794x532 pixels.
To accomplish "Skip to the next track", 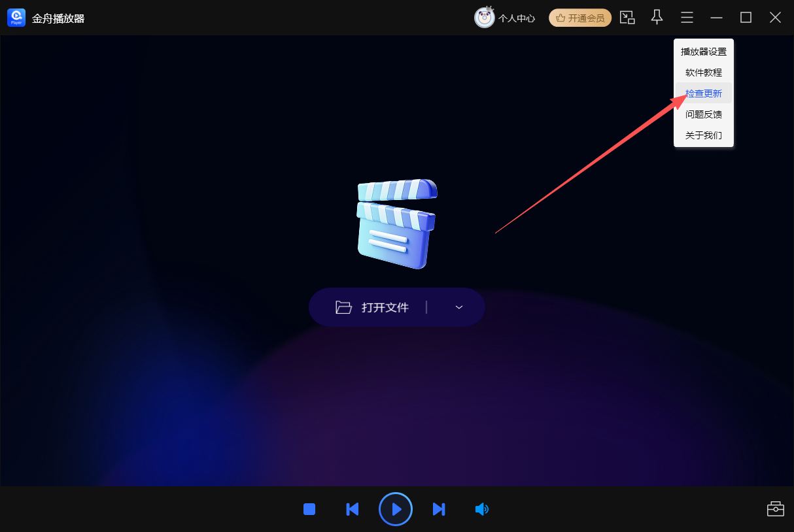I will pyautogui.click(x=439, y=509).
